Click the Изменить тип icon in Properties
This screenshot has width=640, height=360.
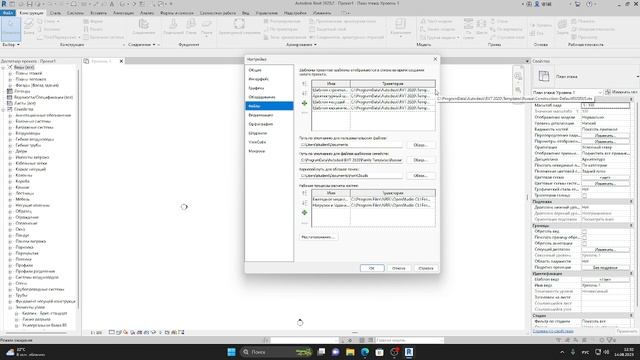click(x=607, y=92)
